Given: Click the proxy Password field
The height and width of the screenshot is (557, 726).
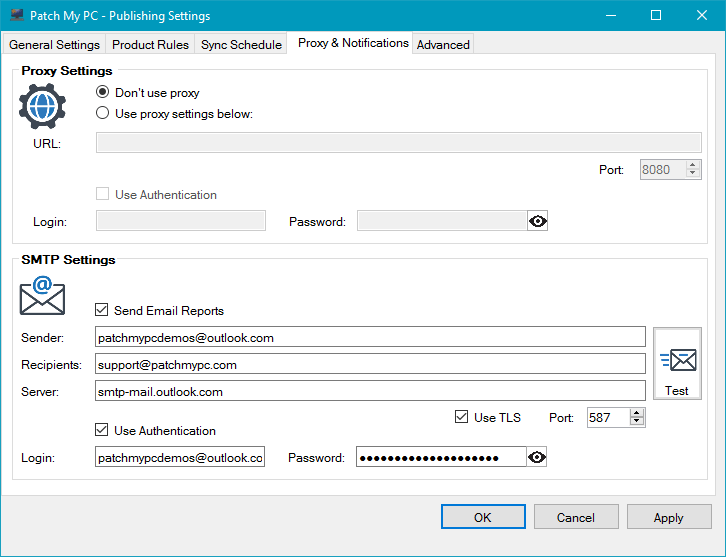Looking at the screenshot, I should point(442,221).
